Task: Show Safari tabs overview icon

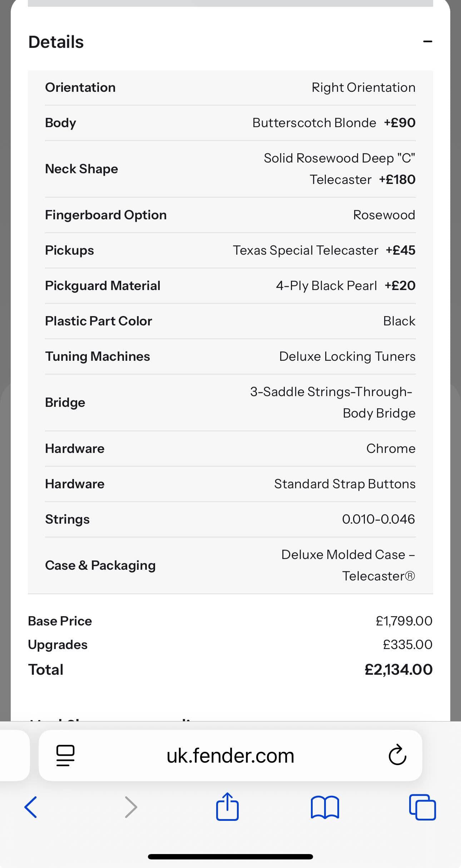Action: (x=422, y=807)
